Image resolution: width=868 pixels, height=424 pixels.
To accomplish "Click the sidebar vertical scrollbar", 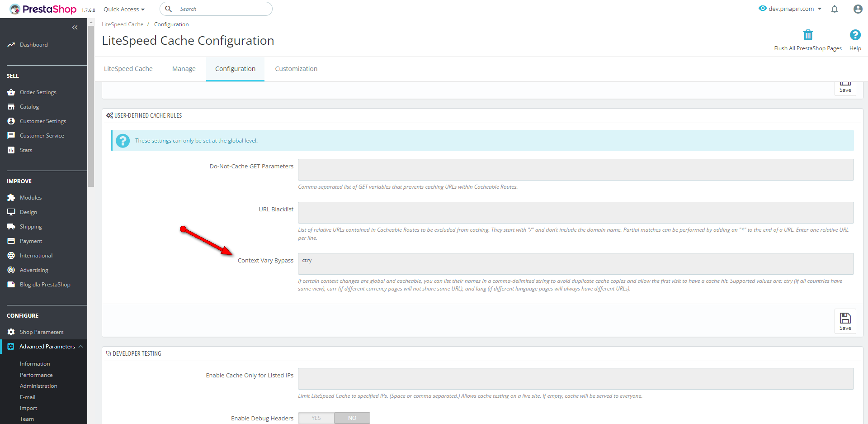I will click(x=91, y=106).
